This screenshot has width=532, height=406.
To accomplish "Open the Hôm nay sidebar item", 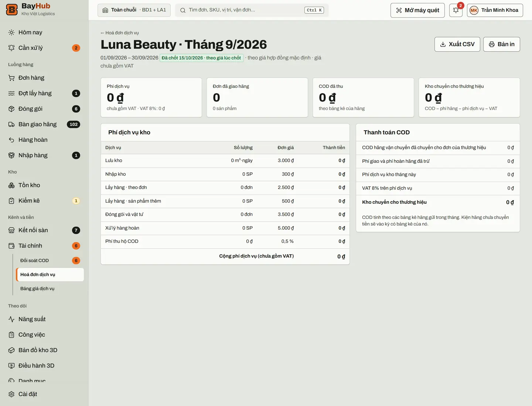I will click(x=44, y=32).
